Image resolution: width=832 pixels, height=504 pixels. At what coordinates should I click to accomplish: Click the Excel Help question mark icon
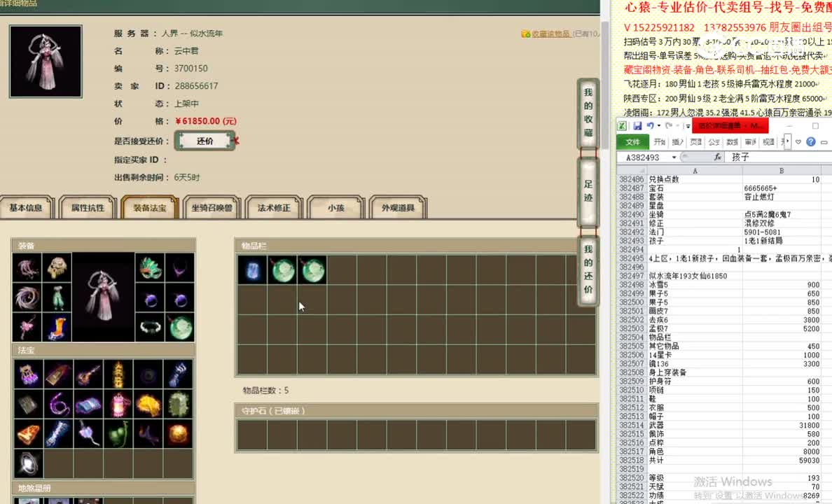(811, 141)
